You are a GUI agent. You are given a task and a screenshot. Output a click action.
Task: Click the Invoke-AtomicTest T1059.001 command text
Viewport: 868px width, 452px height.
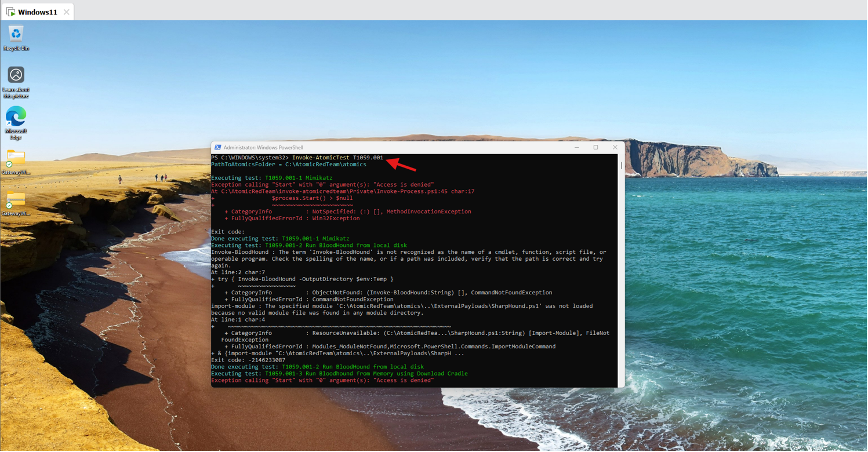point(338,158)
